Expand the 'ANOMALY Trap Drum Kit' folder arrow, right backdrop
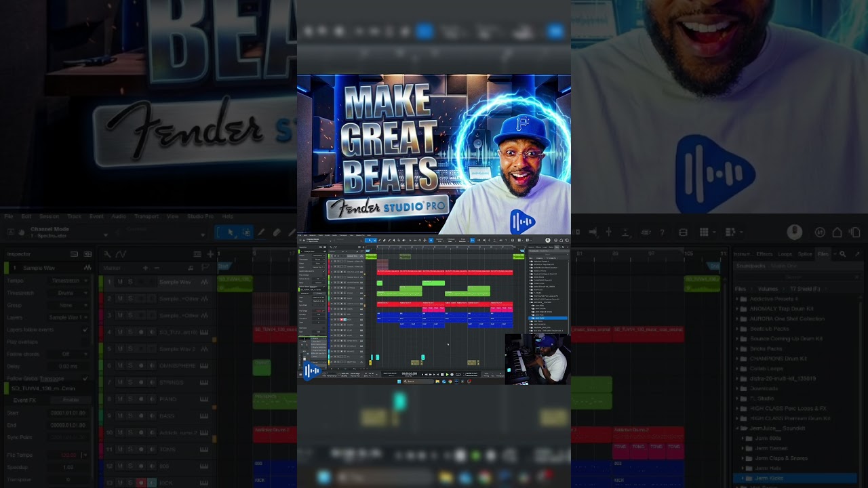This screenshot has width=868, height=488. pos(737,308)
